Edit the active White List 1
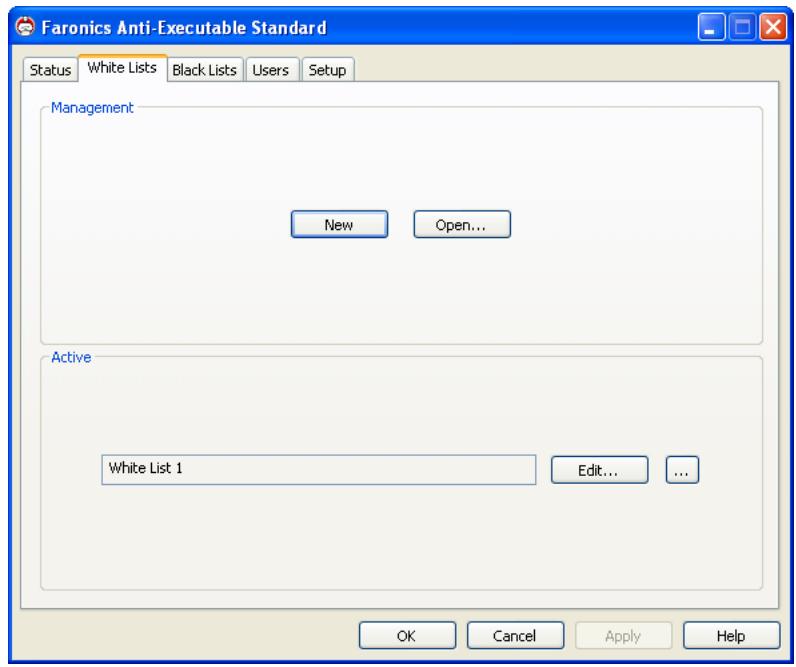796x667 pixels. click(600, 470)
